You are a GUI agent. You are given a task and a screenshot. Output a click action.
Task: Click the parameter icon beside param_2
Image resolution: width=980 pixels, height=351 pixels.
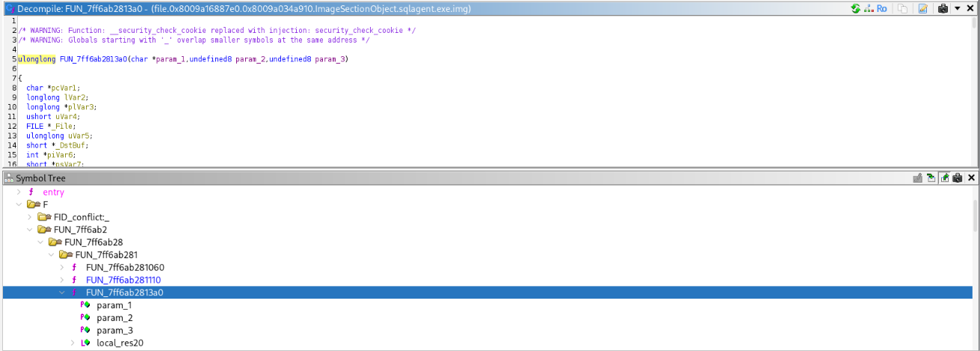point(84,317)
